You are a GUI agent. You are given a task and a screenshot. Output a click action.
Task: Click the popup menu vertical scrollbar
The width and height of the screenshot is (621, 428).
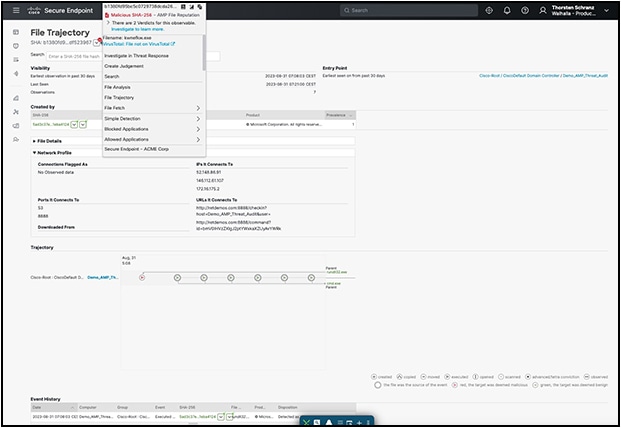pos(204,53)
